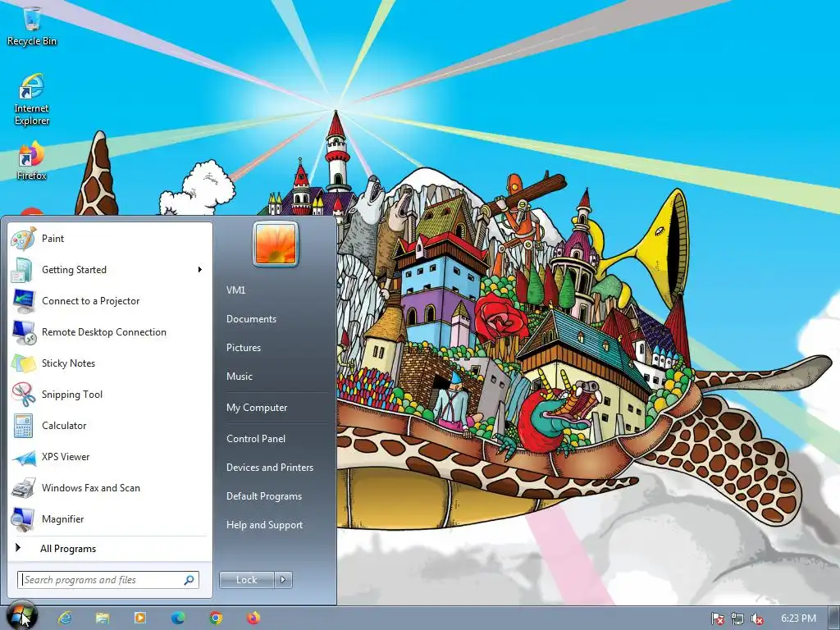Open the Snipping Tool scissors icon
Image resolution: width=840 pixels, height=630 pixels.
click(23, 395)
